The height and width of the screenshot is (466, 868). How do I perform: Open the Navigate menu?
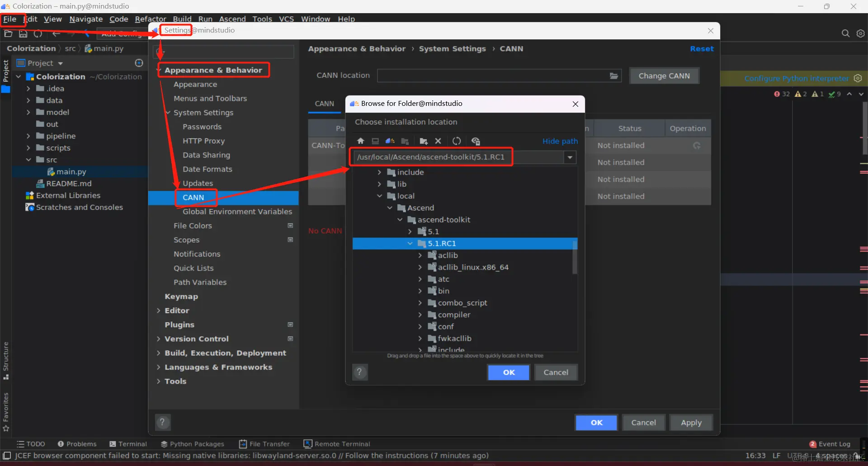86,19
